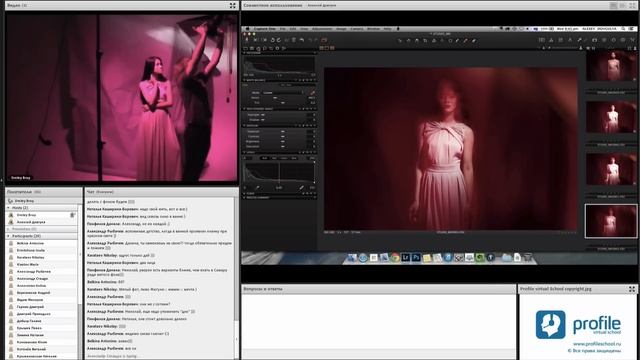Screen dimensions: 640x360
Task: Open the White Balance Mode dropdown
Action: pos(284,93)
